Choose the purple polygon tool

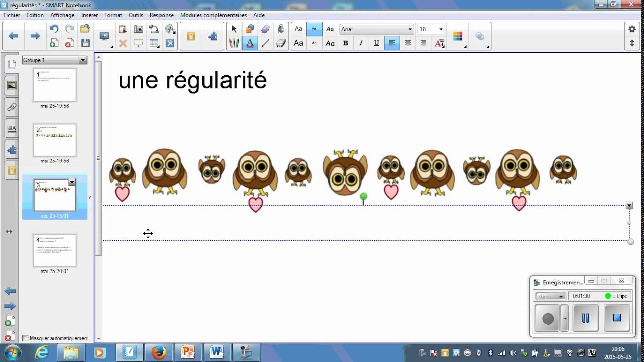[265, 29]
